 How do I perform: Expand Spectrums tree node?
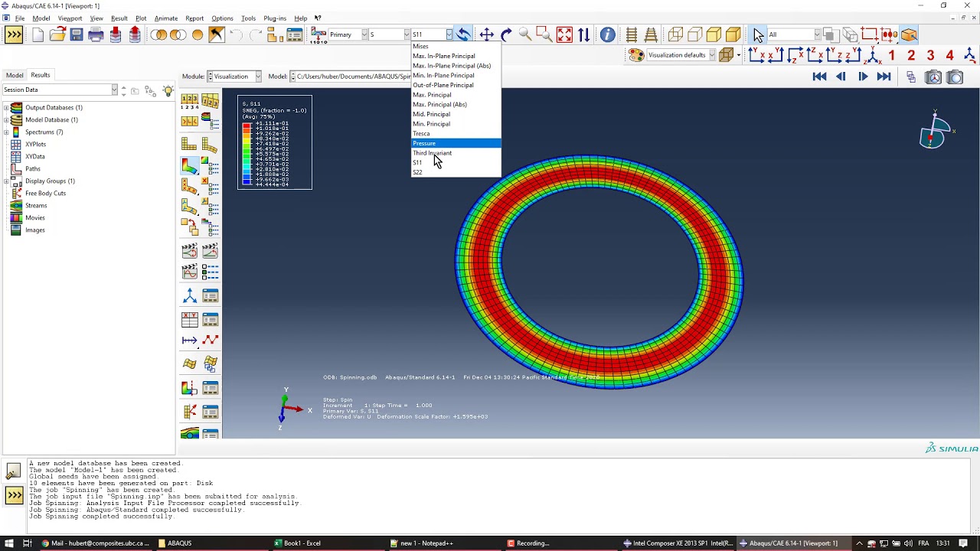[6, 132]
